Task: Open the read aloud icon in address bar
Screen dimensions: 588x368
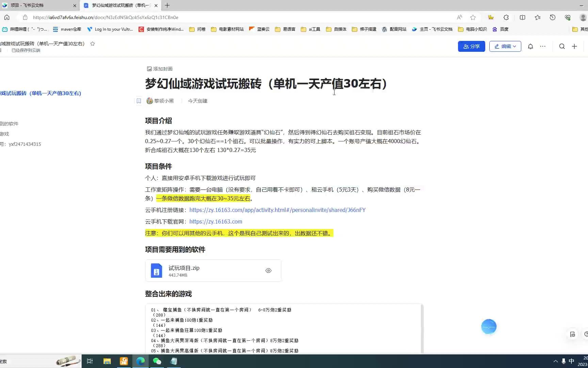Action: pos(459,17)
